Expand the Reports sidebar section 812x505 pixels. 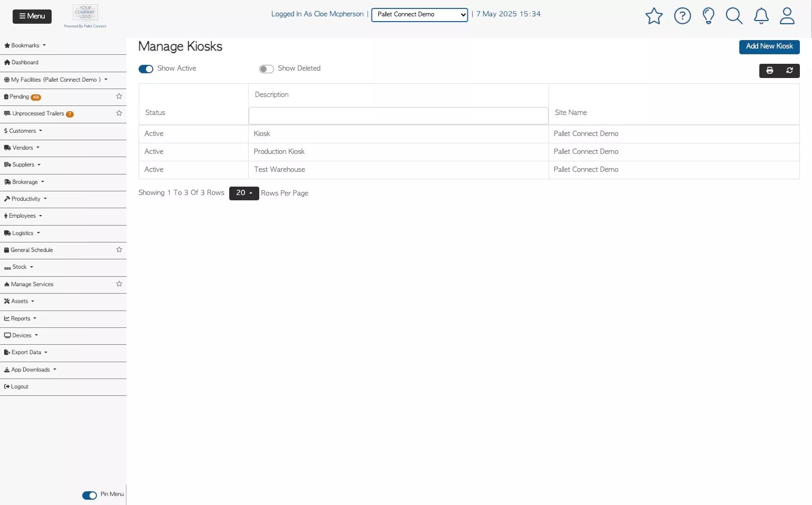tap(21, 318)
